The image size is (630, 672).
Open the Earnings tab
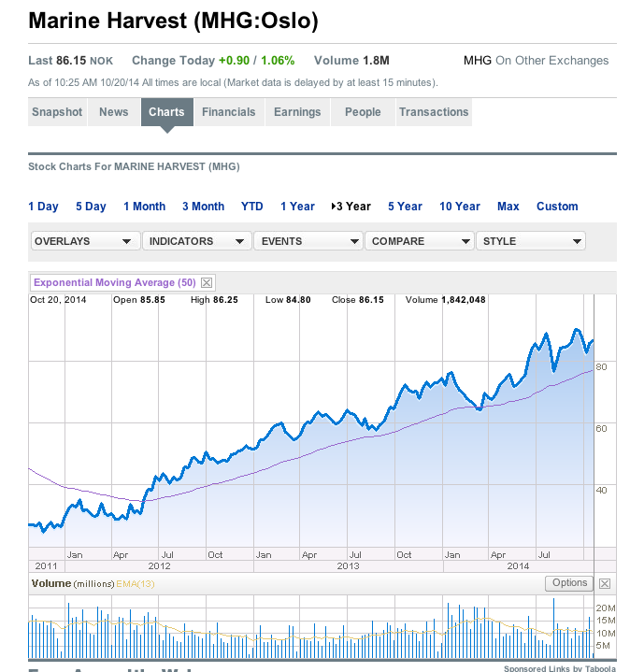click(297, 112)
